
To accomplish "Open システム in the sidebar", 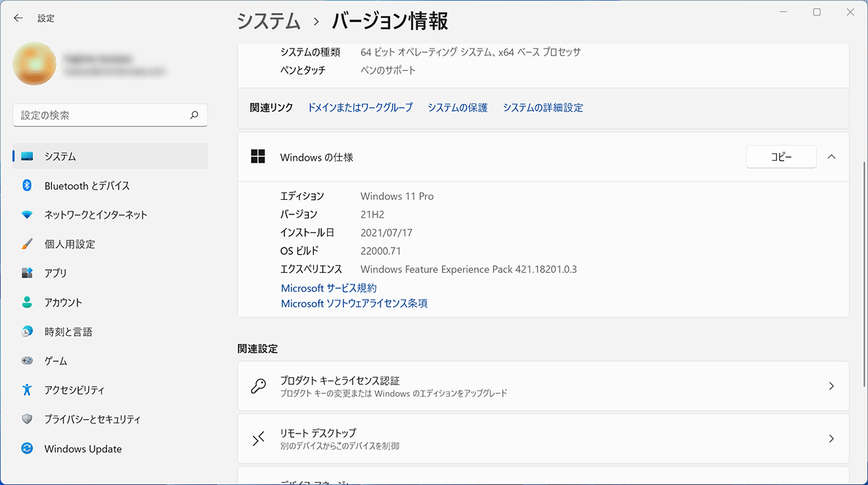I will pyautogui.click(x=111, y=156).
